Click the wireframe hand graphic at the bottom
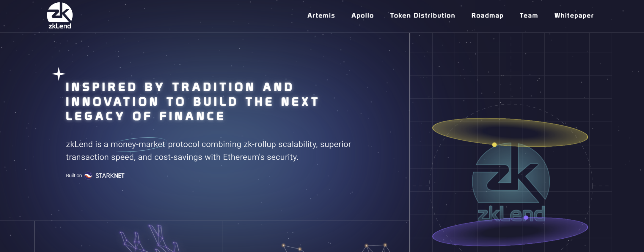Viewport: 644px width, 252px height. tap(149, 239)
